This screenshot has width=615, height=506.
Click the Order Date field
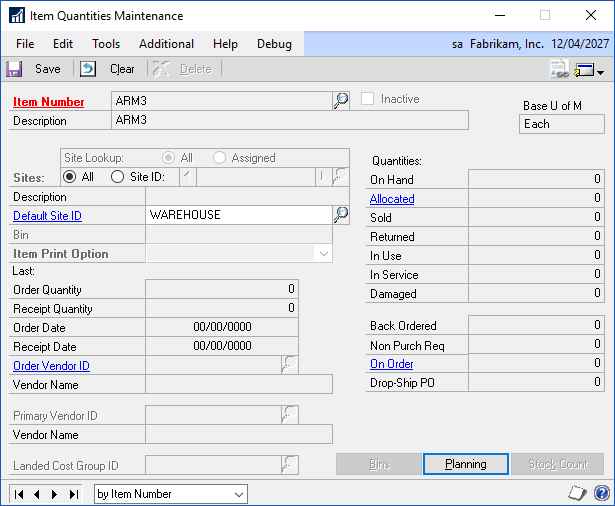pyautogui.click(x=222, y=327)
